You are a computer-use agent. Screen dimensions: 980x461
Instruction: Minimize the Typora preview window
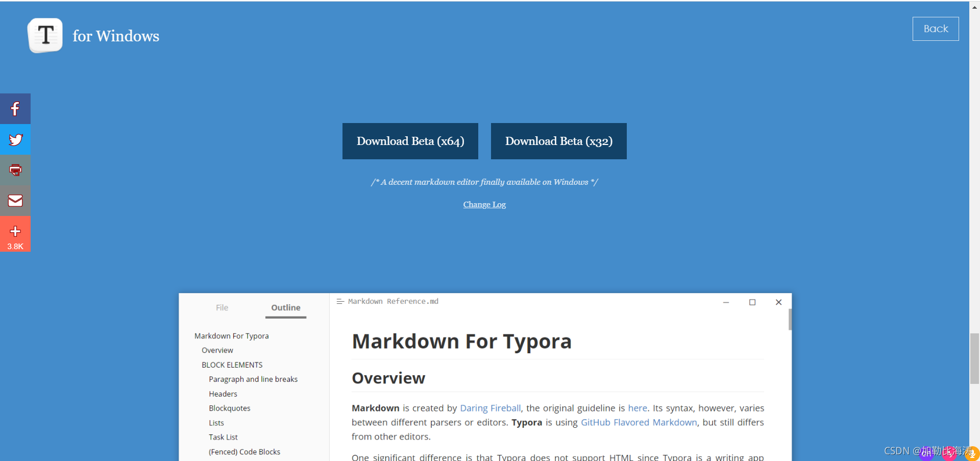coord(726,302)
